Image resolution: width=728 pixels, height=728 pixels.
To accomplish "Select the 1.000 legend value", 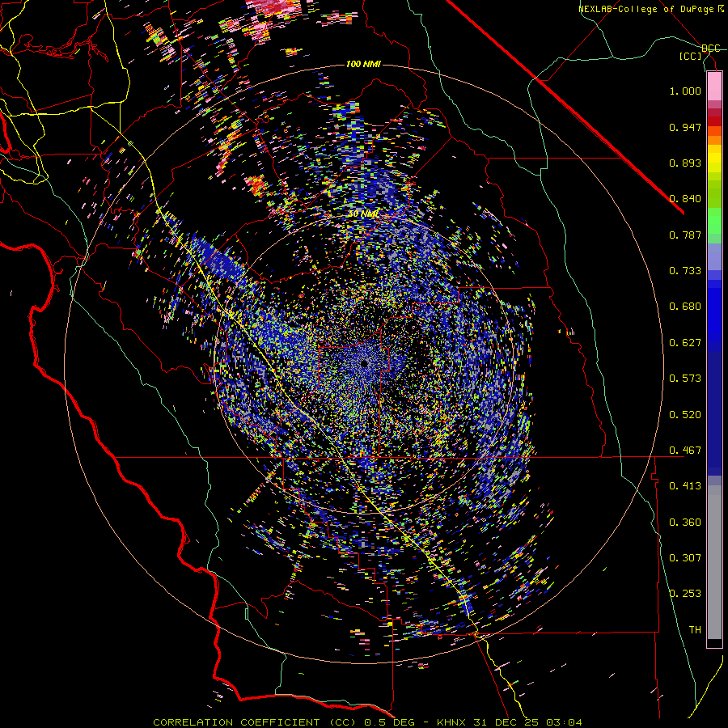I will [685, 91].
